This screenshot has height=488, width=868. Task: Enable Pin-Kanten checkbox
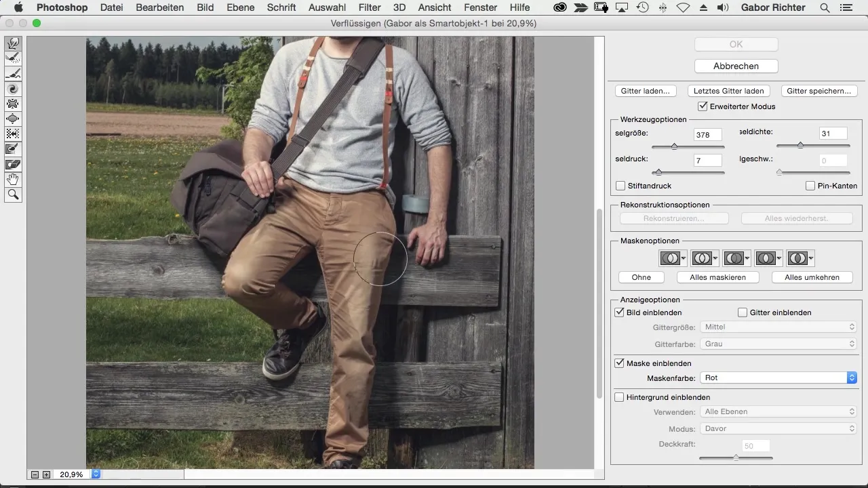[x=810, y=186]
